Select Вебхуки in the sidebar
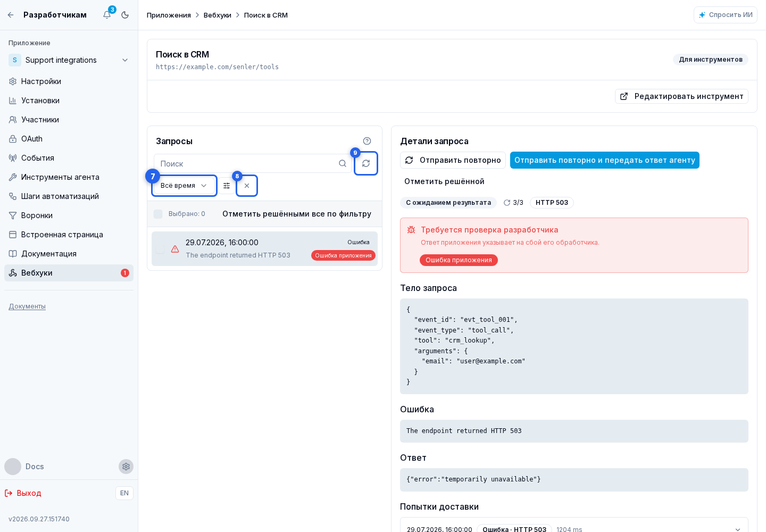 tap(69, 273)
